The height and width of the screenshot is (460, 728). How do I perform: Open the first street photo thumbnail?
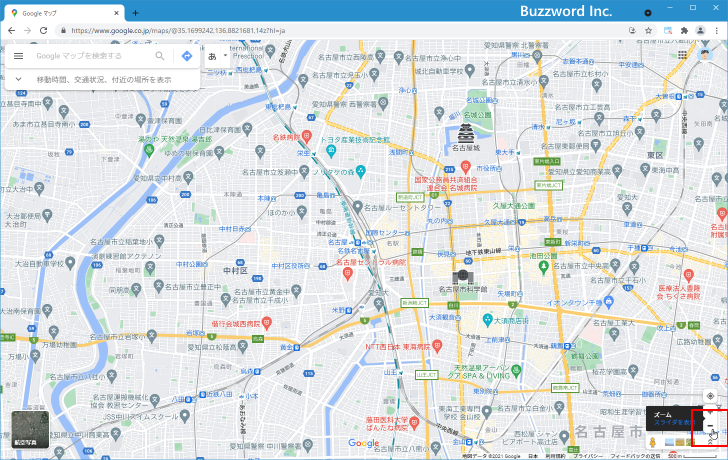669,442
